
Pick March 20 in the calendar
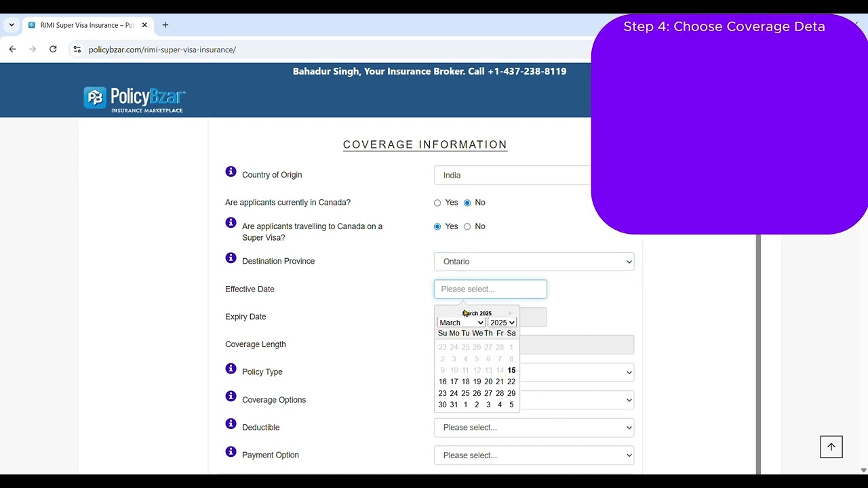(488, 382)
